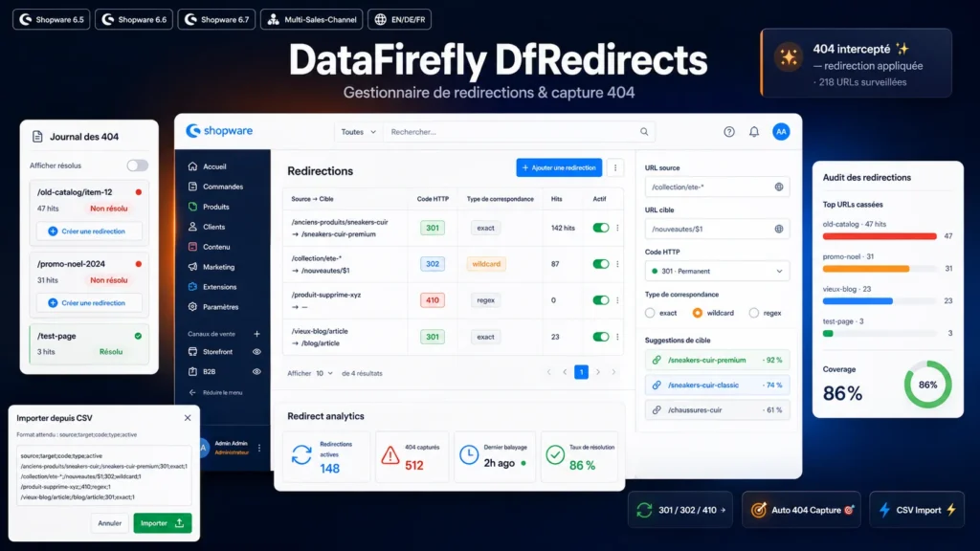The width and height of the screenshot is (980, 551).
Task: Click the Redirections actives refresh icon
Action: coord(301,454)
